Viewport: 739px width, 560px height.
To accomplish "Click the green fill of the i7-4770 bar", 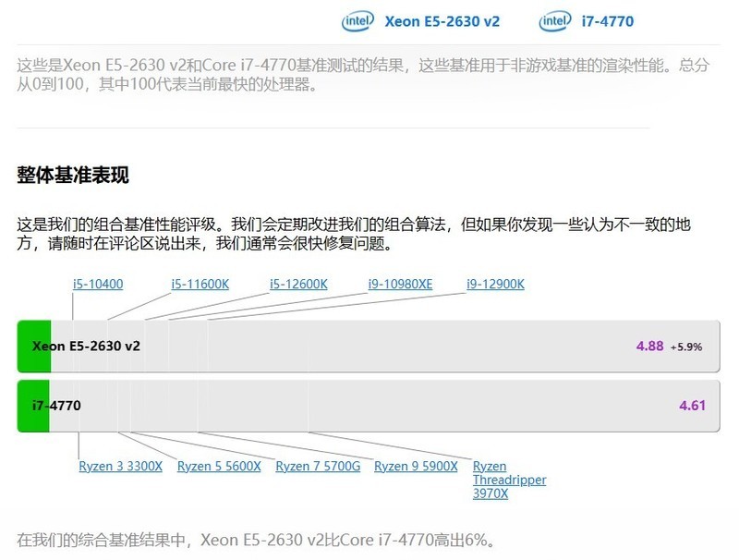I will [x=33, y=406].
